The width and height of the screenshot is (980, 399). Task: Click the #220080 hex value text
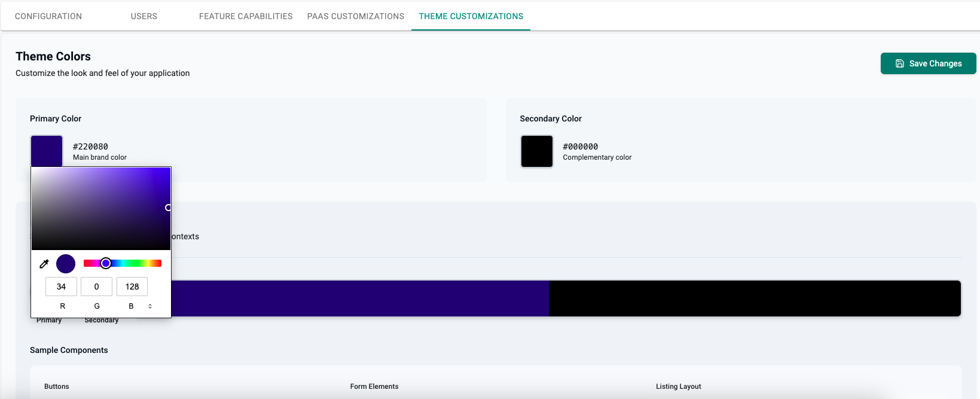coord(90,147)
